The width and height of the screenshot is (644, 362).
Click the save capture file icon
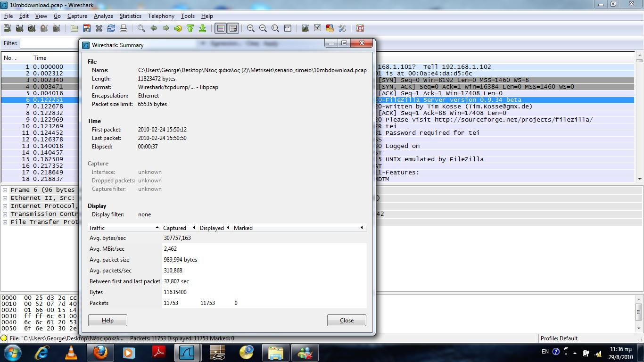(87, 28)
